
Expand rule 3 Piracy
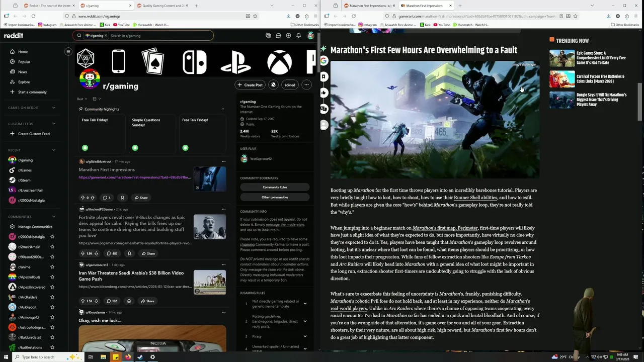pos(305,336)
